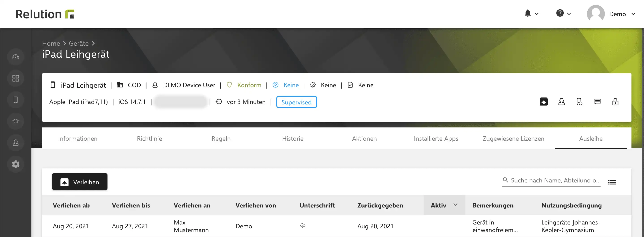644x237 pixels.
Task: Click the Demo user avatar
Action: [x=595, y=14]
